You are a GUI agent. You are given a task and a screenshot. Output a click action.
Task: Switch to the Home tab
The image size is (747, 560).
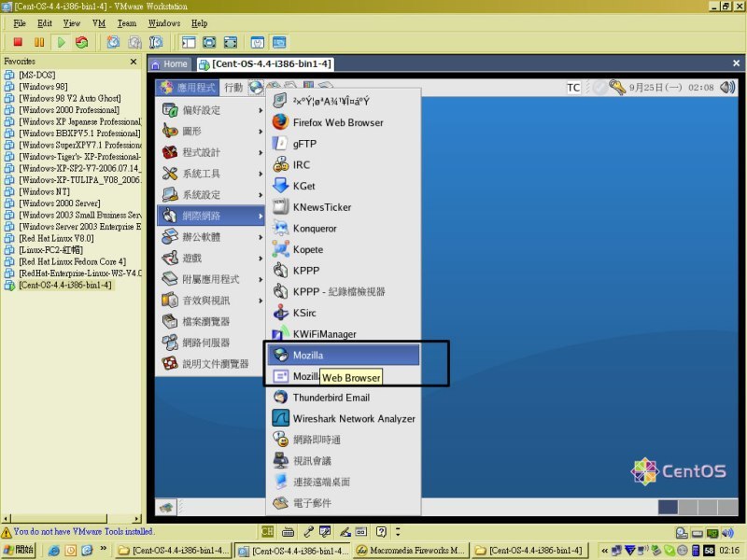[170, 64]
